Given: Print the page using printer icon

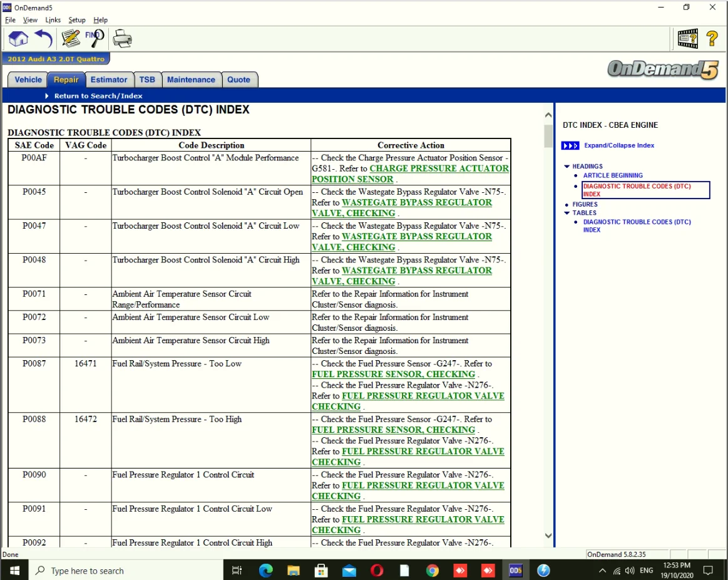Looking at the screenshot, I should [123, 39].
